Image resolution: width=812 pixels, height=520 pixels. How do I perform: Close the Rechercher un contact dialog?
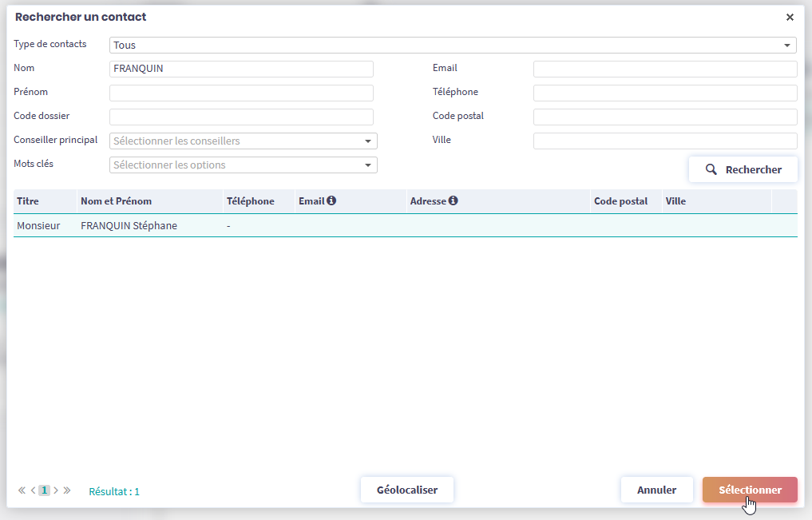click(790, 17)
